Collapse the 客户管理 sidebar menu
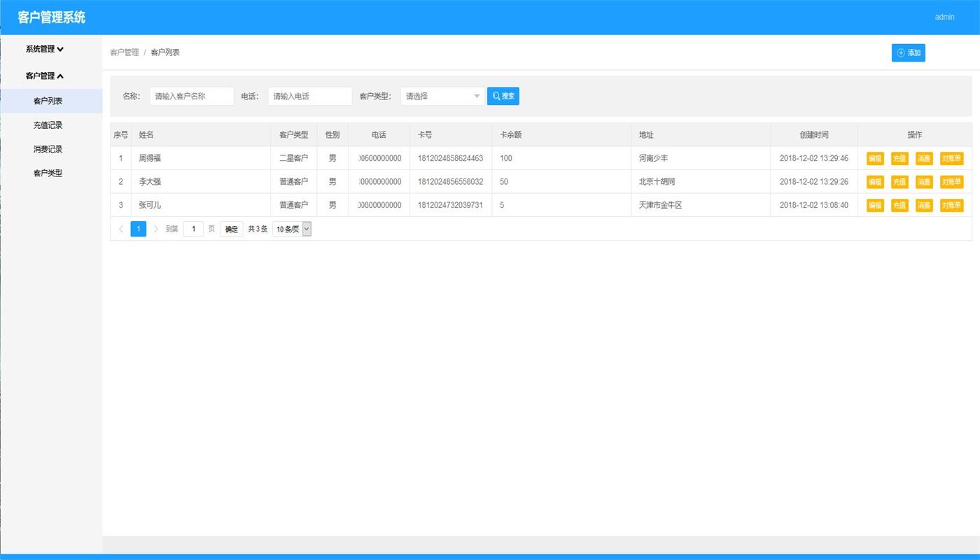980x560 pixels. click(x=45, y=76)
